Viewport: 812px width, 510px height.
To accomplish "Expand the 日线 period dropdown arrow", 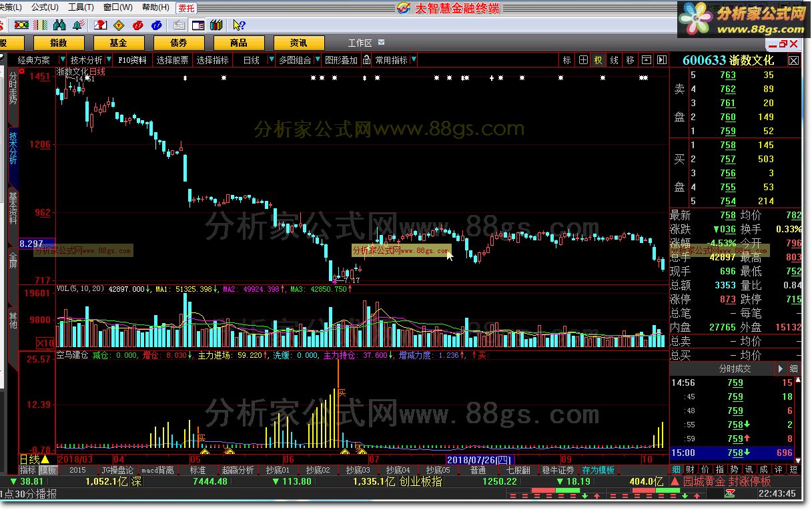I will (x=270, y=60).
